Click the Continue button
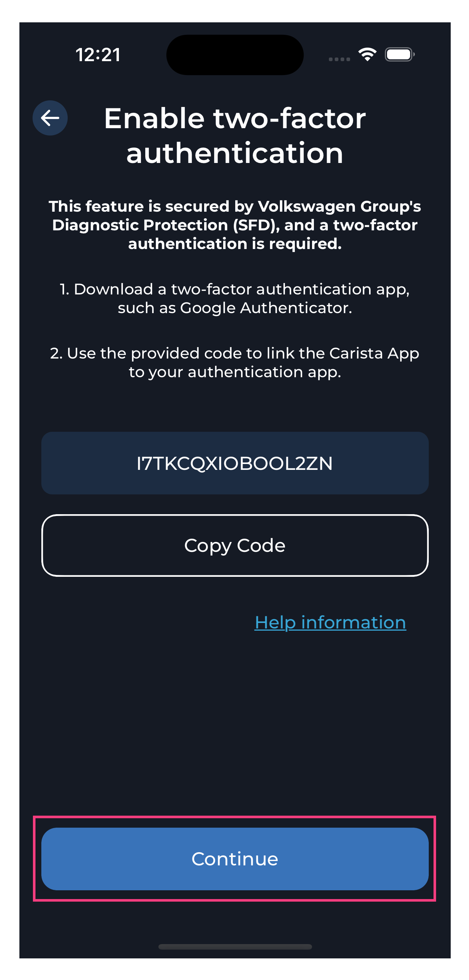 point(234,858)
